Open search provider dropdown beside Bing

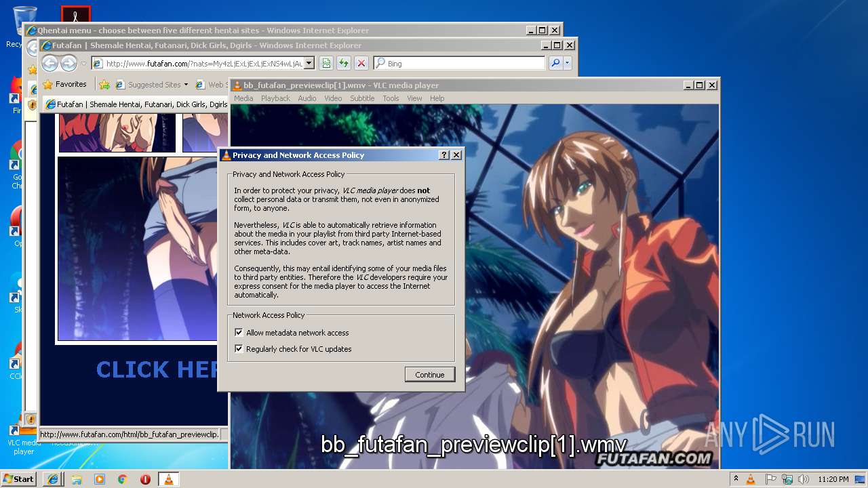pos(568,63)
